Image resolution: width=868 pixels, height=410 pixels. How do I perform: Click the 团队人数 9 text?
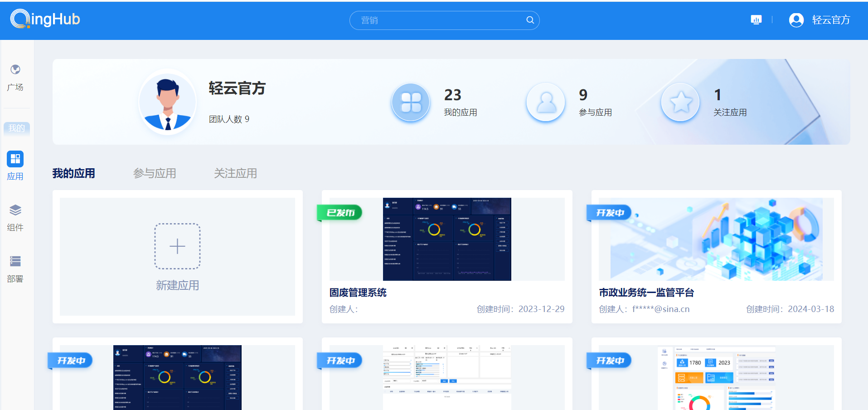point(229,119)
